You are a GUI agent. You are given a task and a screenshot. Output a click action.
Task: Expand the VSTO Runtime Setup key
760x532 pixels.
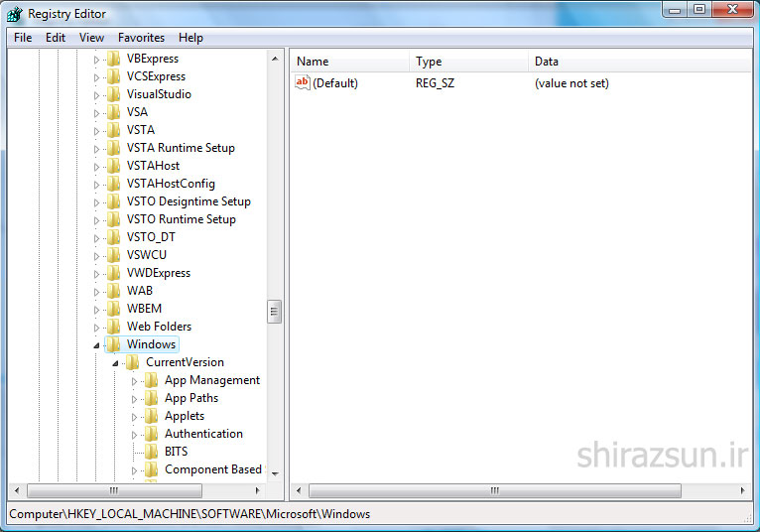coord(96,220)
